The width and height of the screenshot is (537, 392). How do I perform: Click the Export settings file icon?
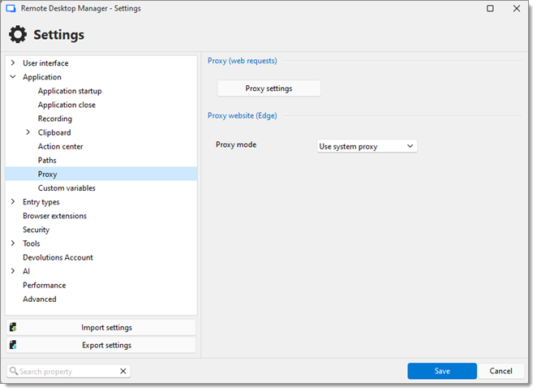pos(13,345)
